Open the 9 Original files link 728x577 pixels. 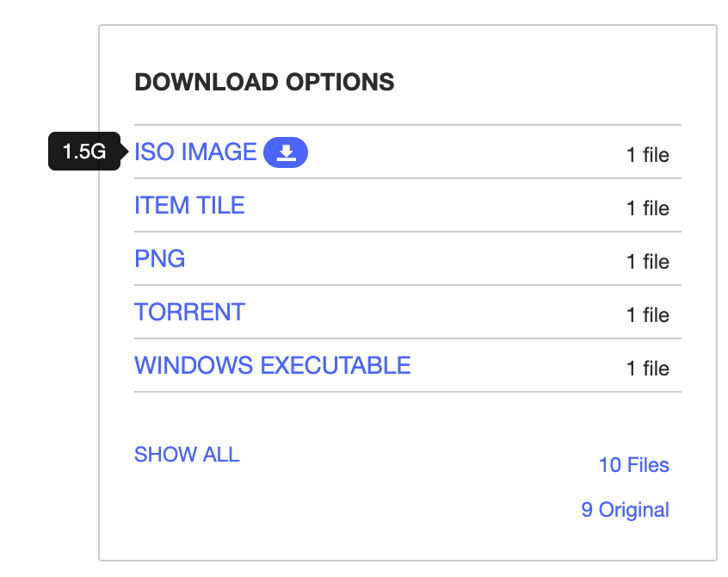pyautogui.click(x=625, y=510)
